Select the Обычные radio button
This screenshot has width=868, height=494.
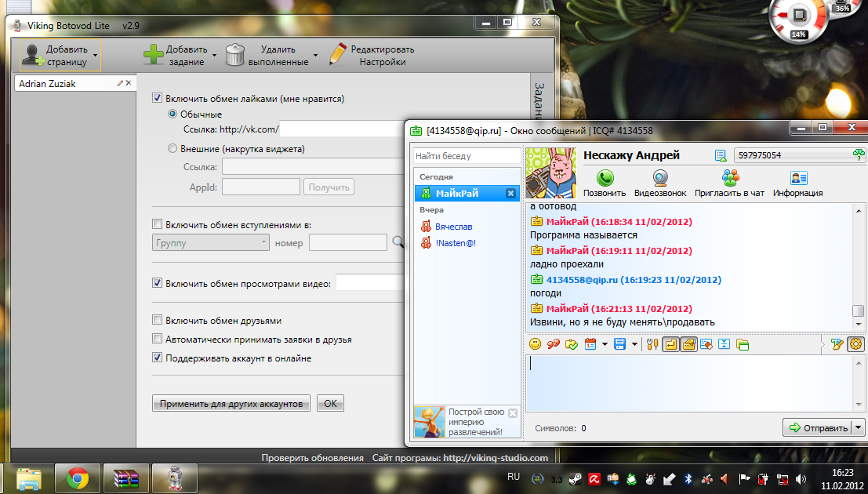[173, 114]
